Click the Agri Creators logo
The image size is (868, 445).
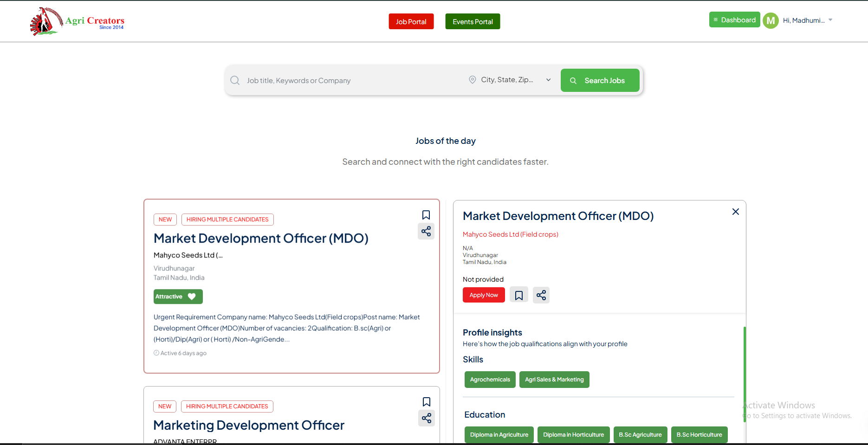77,21
